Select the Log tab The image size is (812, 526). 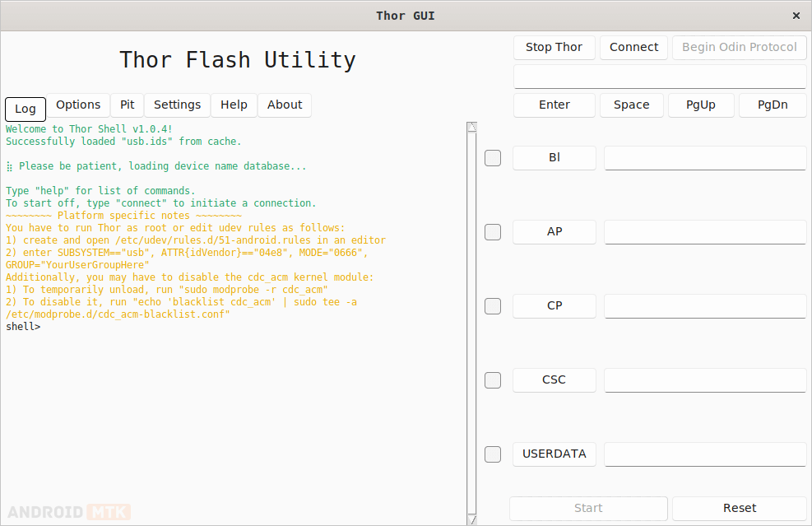(x=25, y=109)
